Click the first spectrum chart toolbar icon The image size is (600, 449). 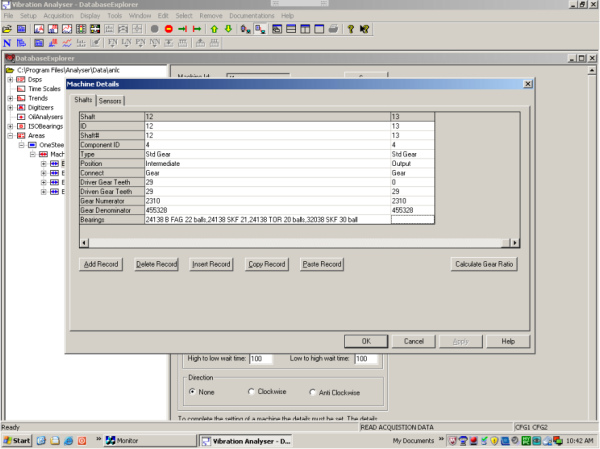(39, 29)
